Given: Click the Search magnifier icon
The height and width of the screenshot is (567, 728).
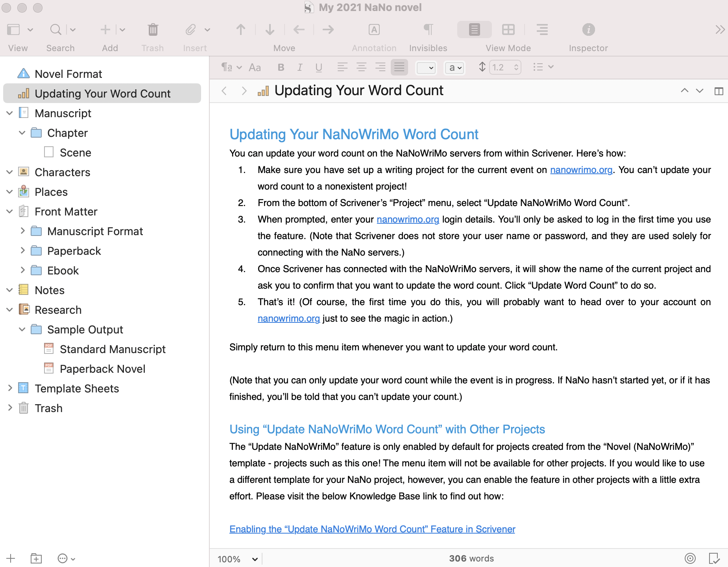Looking at the screenshot, I should 56,29.
